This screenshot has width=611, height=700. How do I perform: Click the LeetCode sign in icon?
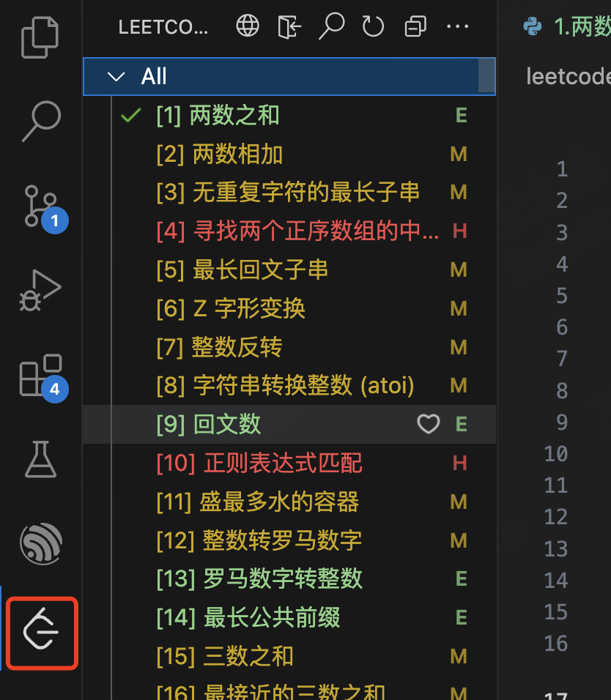click(x=289, y=26)
